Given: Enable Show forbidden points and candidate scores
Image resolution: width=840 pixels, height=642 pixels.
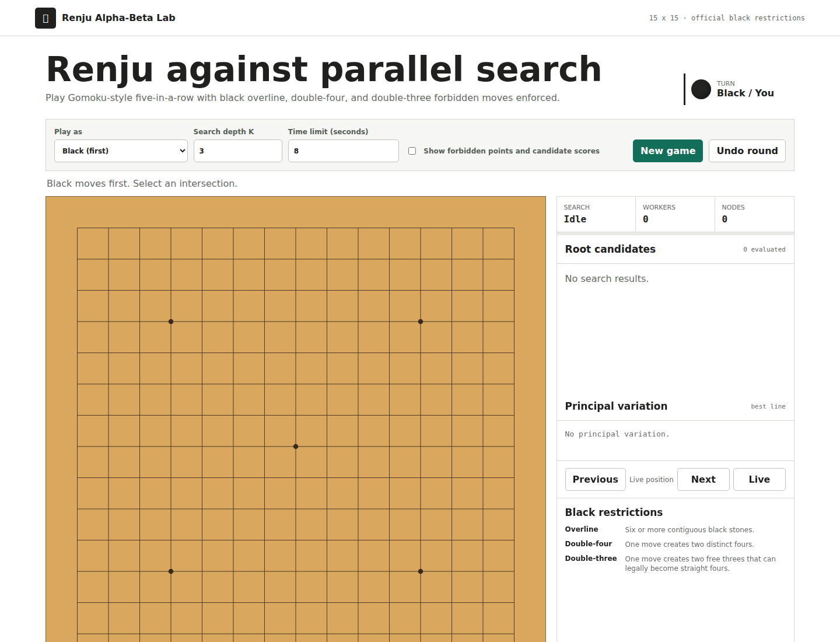Looking at the screenshot, I should pyautogui.click(x=412, y=151).
